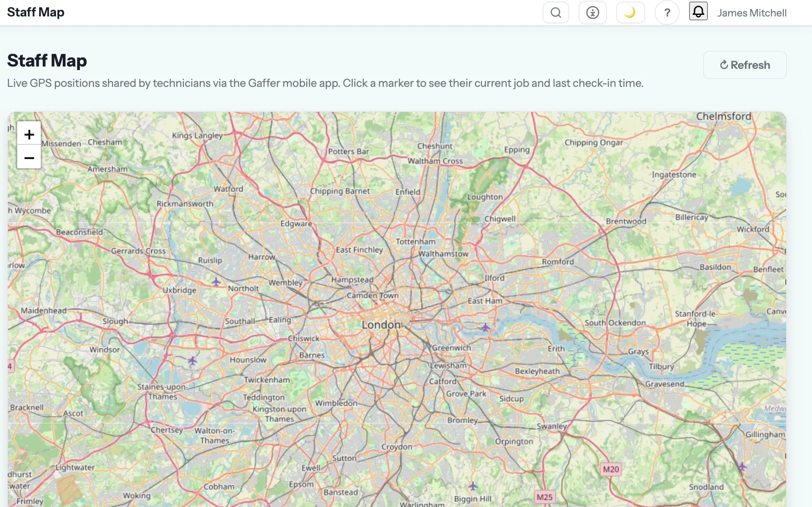The width and height of the screenshot is (812, 507).
Task: Click the Gravesend label on map
Action: (664, 384)
